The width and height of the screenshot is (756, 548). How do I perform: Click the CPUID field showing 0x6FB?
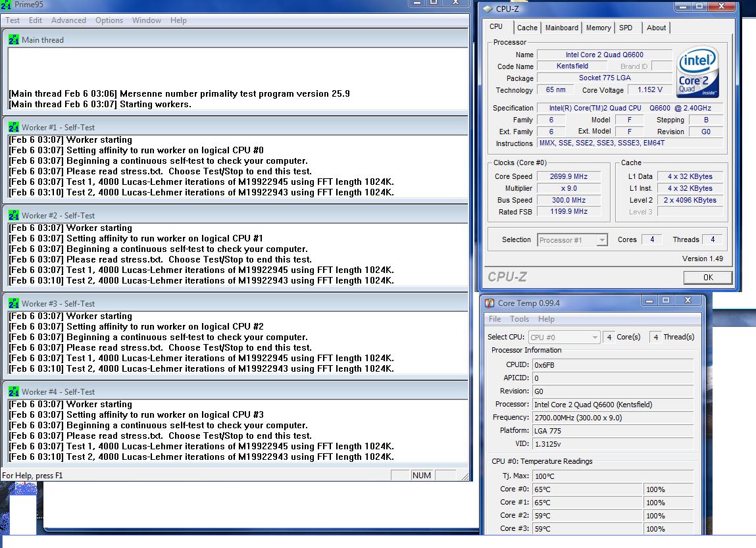point(613,365)
